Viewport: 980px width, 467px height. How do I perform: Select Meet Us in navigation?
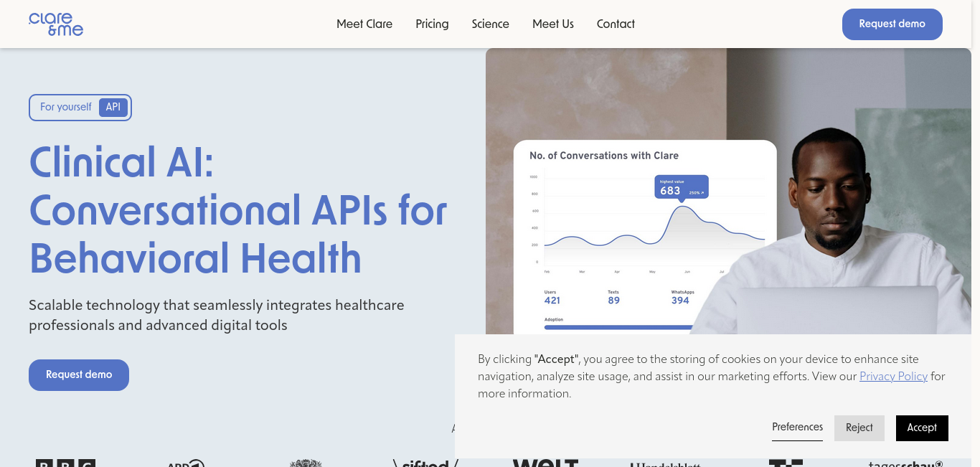click(553, 24)
